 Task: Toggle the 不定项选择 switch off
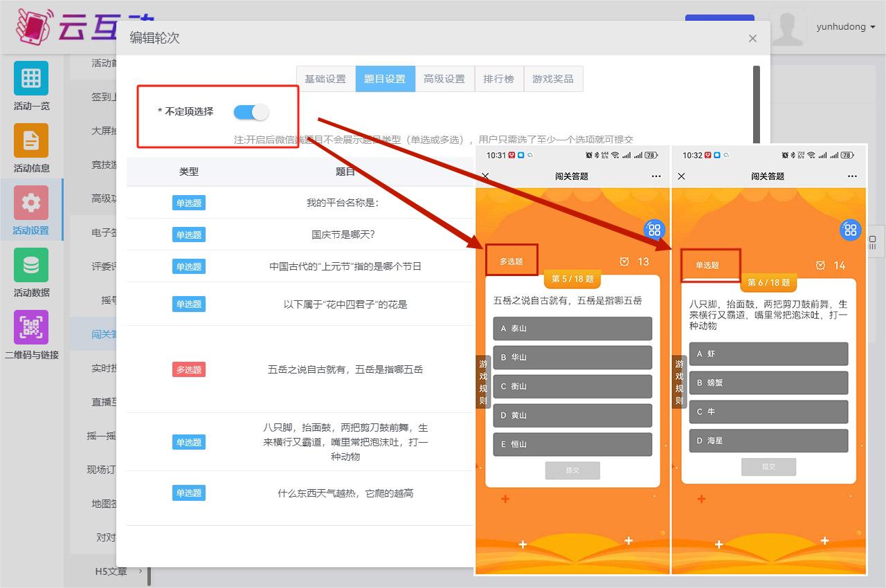click(x=251, y=112)
